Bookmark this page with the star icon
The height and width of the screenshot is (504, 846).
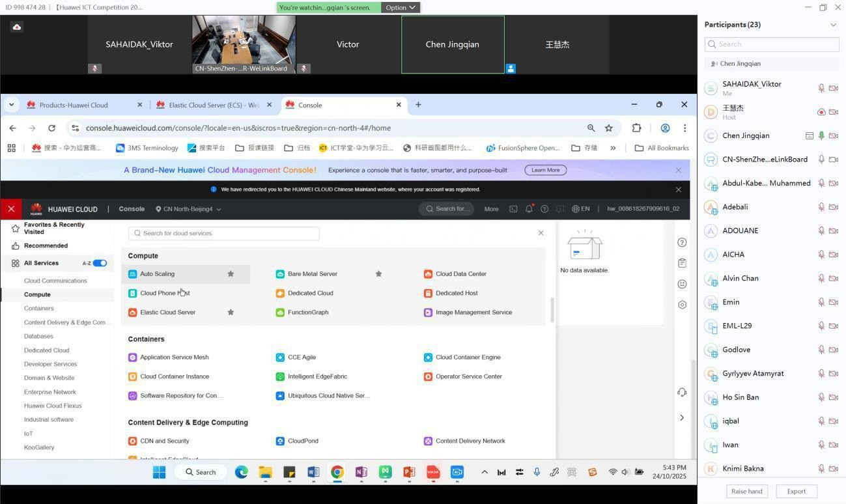609,128
